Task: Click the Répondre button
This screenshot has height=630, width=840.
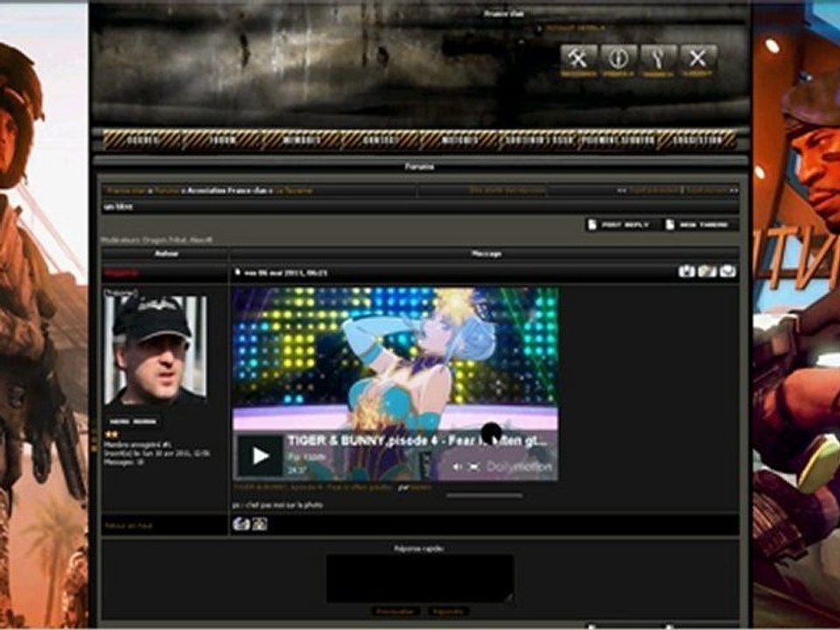Action: point(448,612)
